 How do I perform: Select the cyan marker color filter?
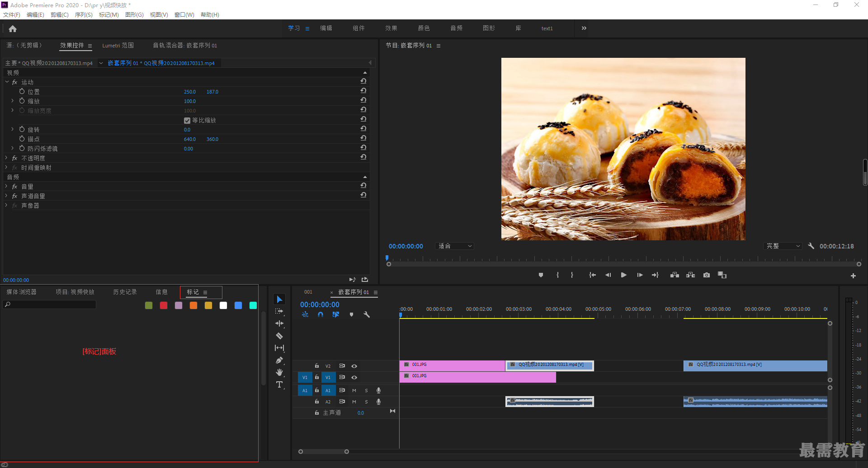(x=253, y=305)
